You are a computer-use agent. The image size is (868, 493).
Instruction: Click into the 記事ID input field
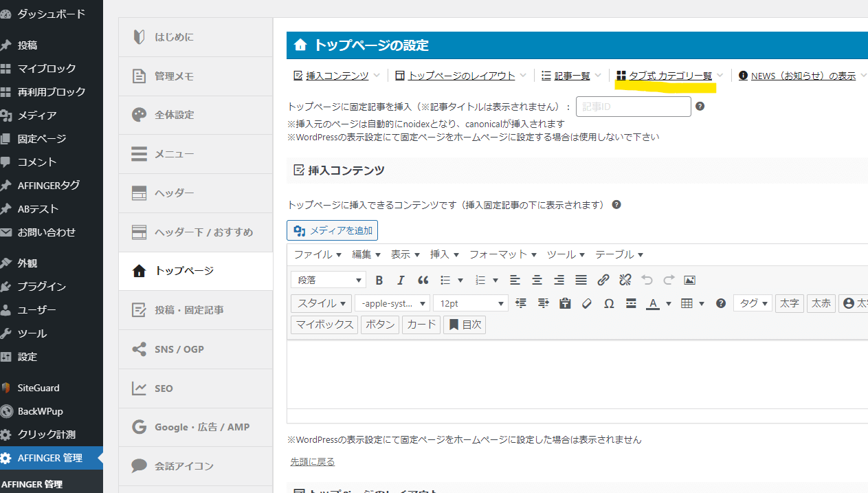tap(633, 107)
